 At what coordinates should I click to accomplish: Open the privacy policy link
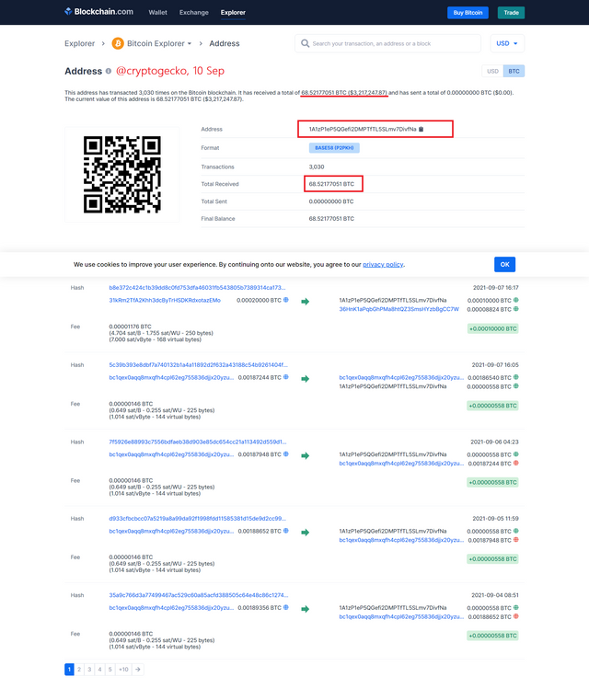[383, 264]
